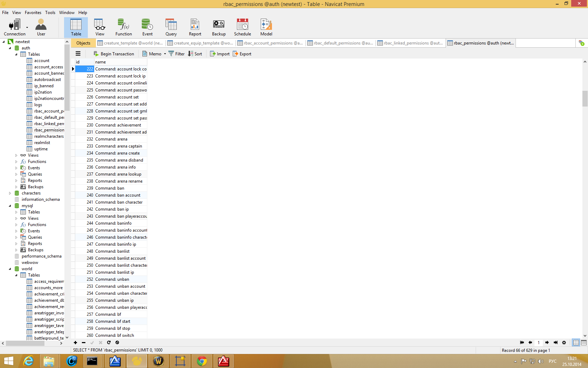Select row 239 Command: ban
The height and width of the screenshot is (368, 588).
click(110, 188)
